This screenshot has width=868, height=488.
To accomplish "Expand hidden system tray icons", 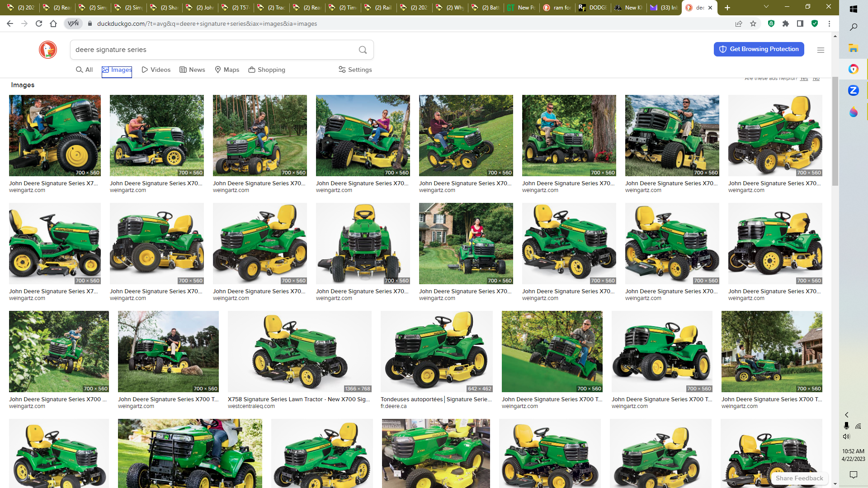I will tap(847, 415).
